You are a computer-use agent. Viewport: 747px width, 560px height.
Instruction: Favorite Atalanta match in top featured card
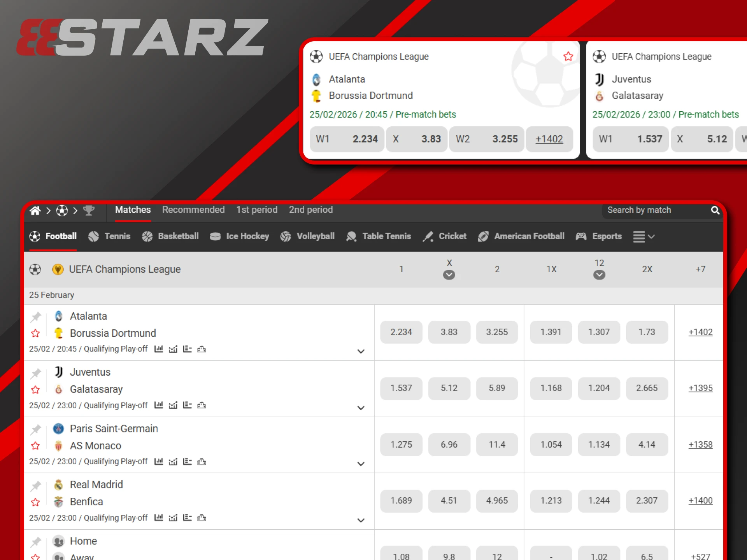(x=568, y=56)
